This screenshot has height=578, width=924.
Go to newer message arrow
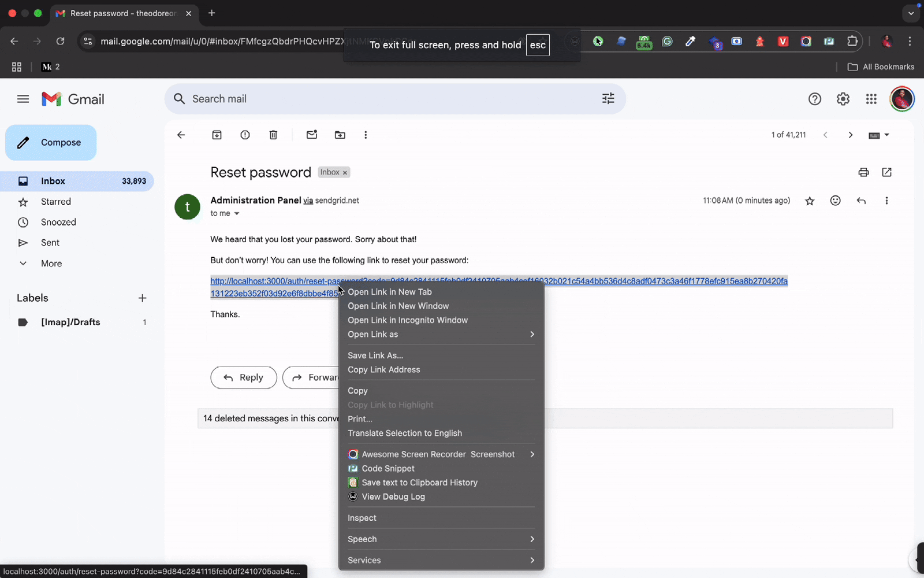825,135
